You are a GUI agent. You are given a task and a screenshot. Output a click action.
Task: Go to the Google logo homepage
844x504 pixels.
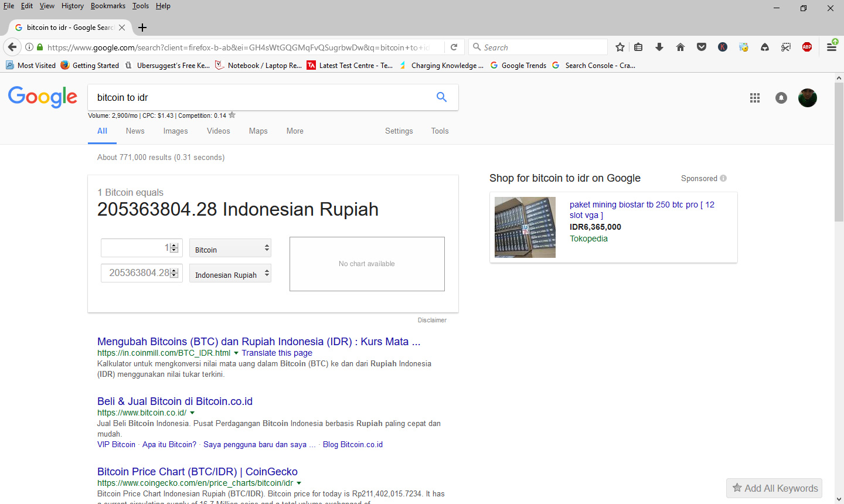pyautogui.click(x=43, y=97)
